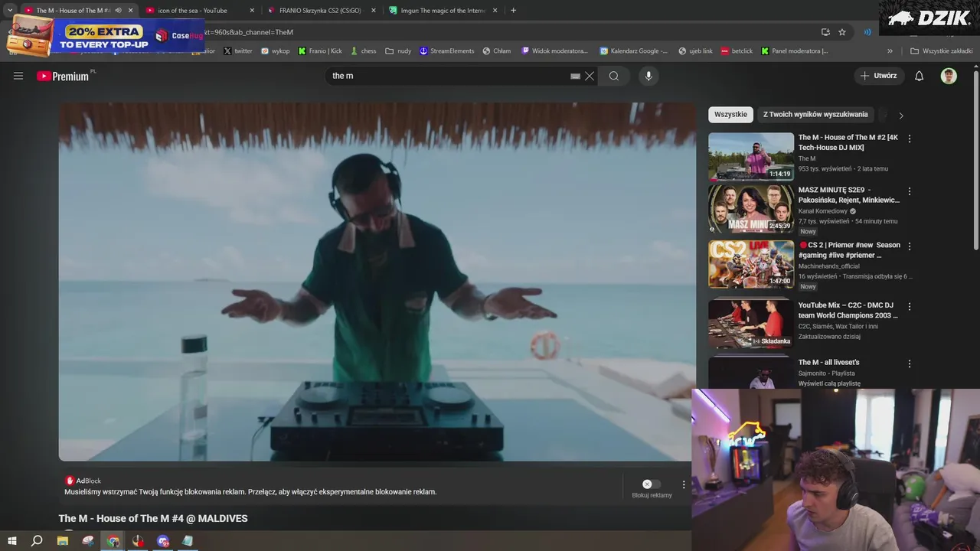Open the ujeb link bookmark
Screen dimensions: 980x551
click(695, 51)
